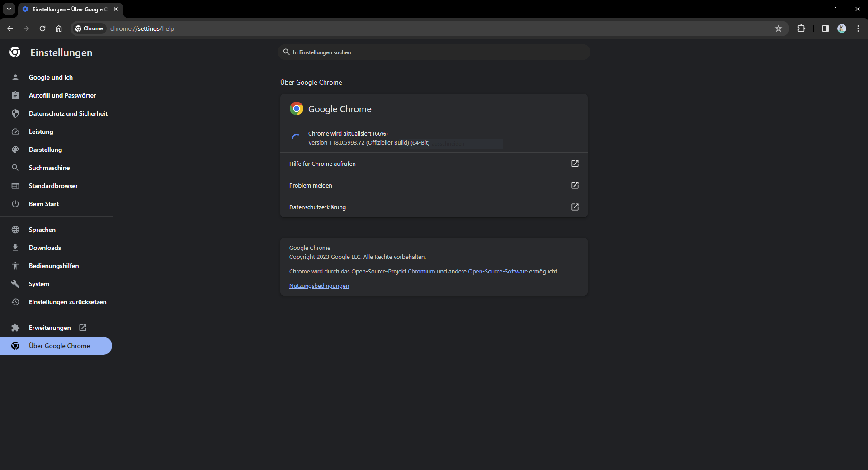Open a new tab with the plus button
Image resolution: width=868 pixels, height=470 pixels.
[132, 9]
